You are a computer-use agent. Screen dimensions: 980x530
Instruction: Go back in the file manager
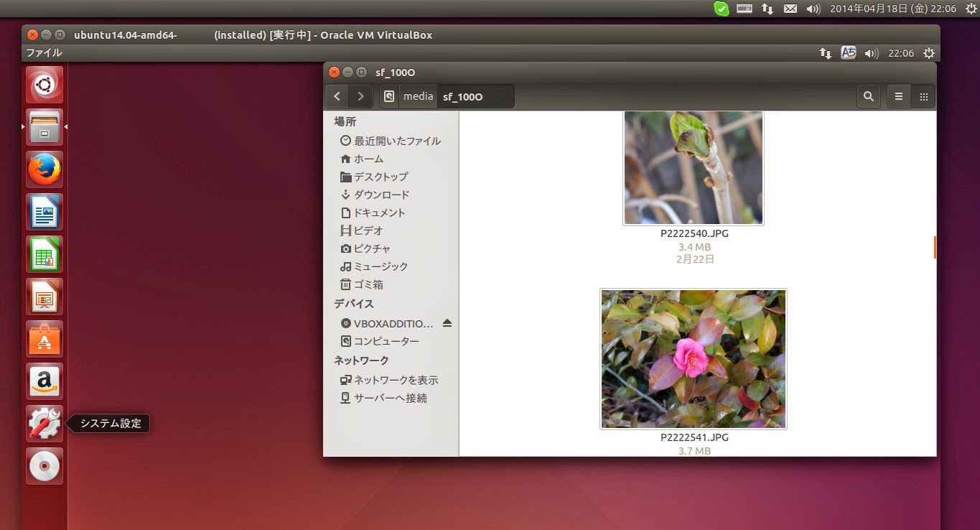click(x=337, y=96)
